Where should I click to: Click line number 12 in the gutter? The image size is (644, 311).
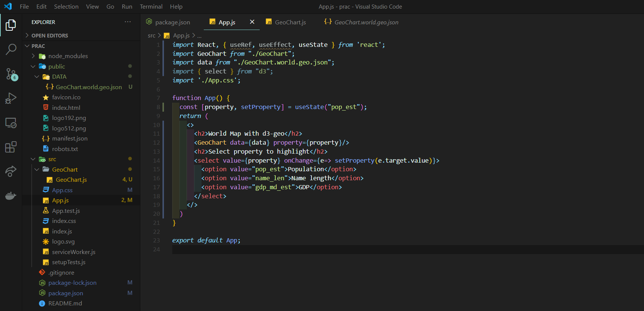pyautogui.click(x=156, y=143)
